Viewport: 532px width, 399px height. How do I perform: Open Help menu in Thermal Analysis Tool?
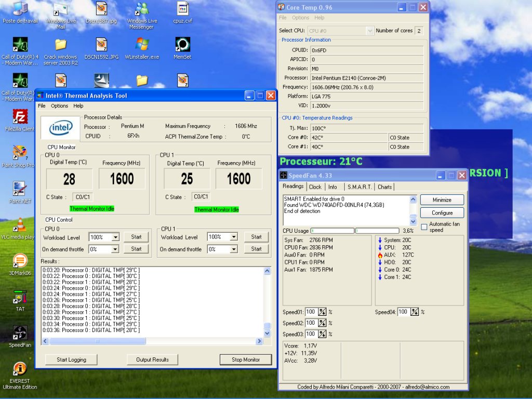78,106
